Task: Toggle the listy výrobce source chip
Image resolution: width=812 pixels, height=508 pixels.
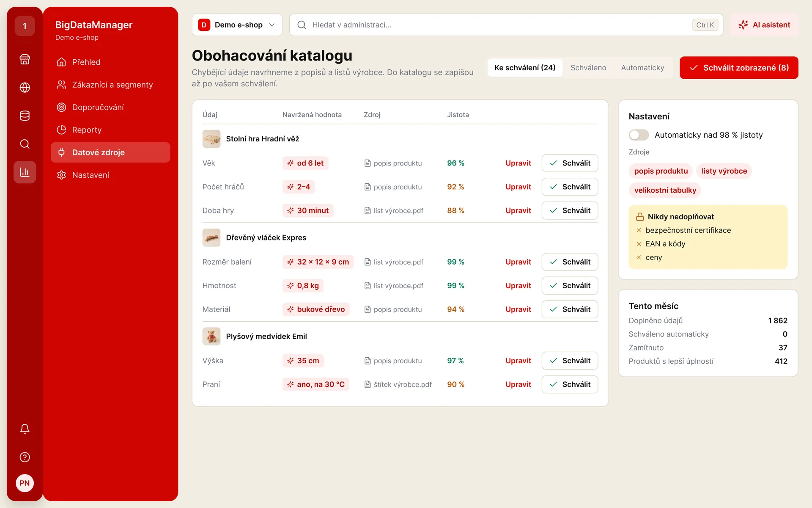Action: (x=724, y=171)
